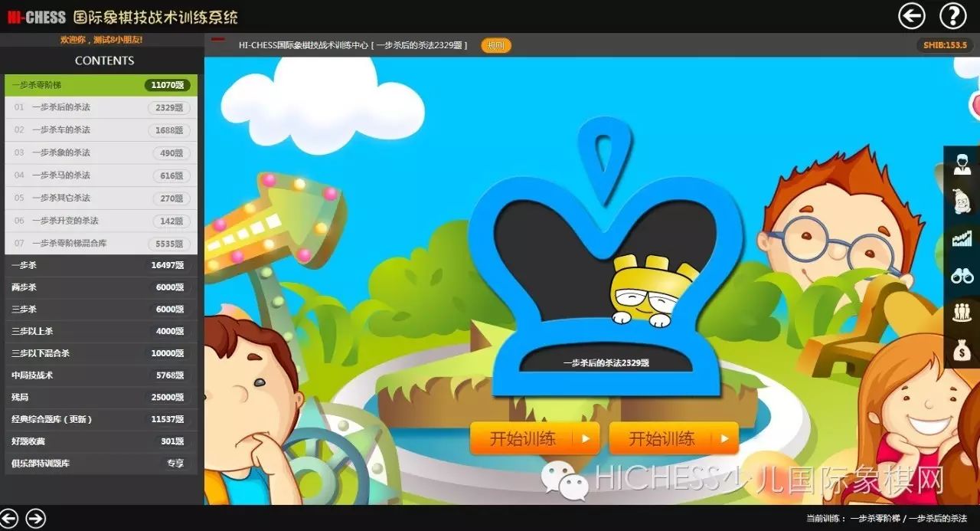Click the binoculars icon in right sidebar
Screen dimensions: 980x531
(962, 276)
